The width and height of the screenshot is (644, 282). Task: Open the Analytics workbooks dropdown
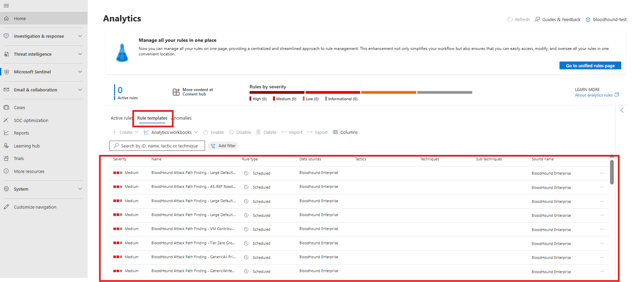pos(171,132)
